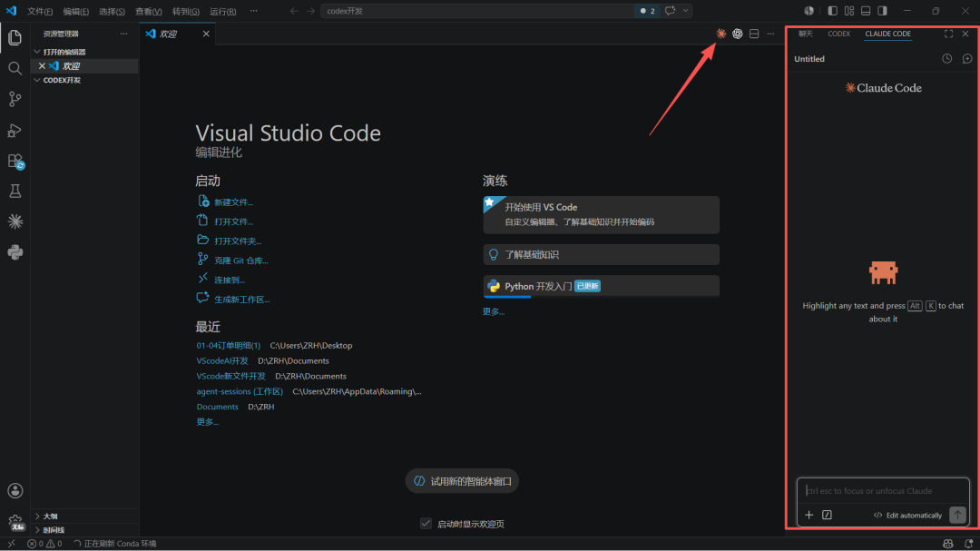Screen dimensions: 980x551
Task: Maximize the Claude Code panel
Action: click(948, 34)
